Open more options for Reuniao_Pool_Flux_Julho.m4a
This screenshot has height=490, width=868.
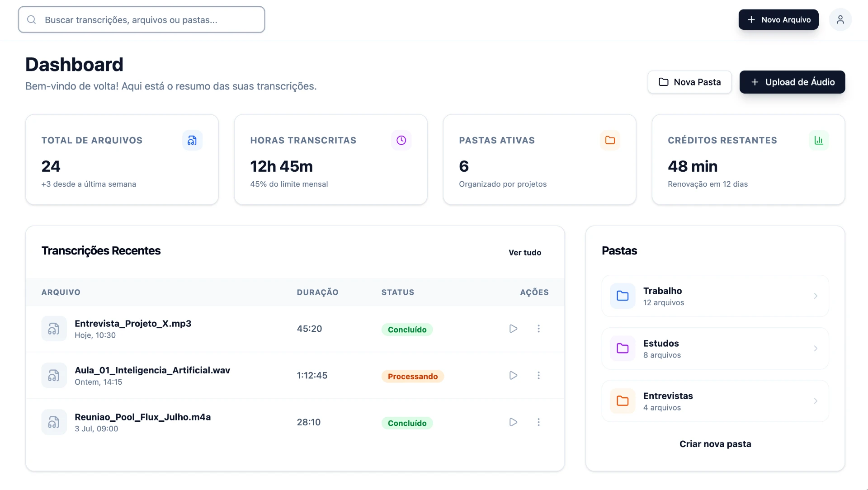tap(538, 422)
